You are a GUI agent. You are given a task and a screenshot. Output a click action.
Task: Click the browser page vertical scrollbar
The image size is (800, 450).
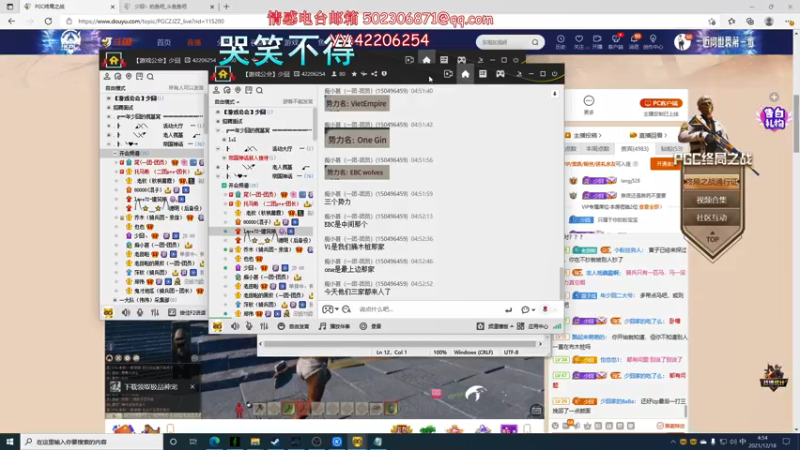(796, 122)
